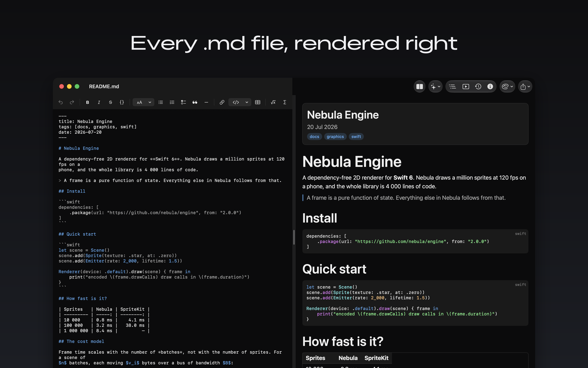Select the graphics tag

click(335, 137)
